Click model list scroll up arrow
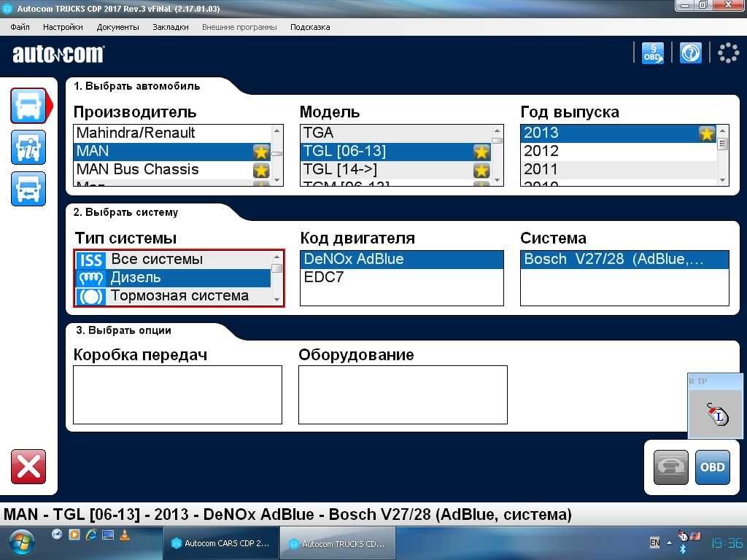Screen dimensions: 747x560 [497, 131]
